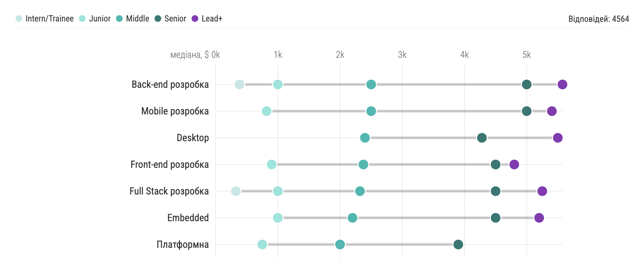Click Mobile розробка Junior data point
Viewport: 644px width, 266px height.
266,111
